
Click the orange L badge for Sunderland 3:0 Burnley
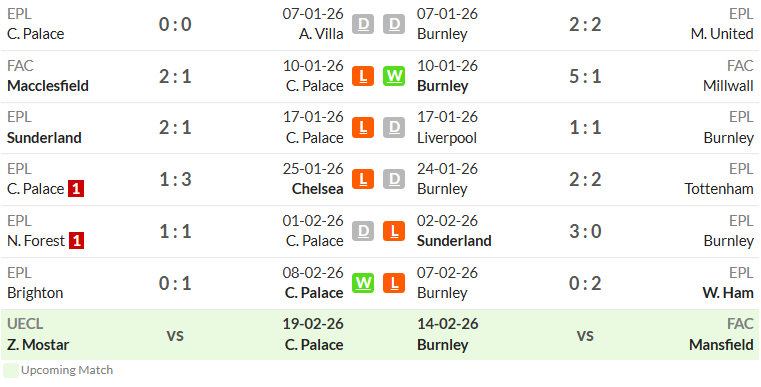coord(394,231)
